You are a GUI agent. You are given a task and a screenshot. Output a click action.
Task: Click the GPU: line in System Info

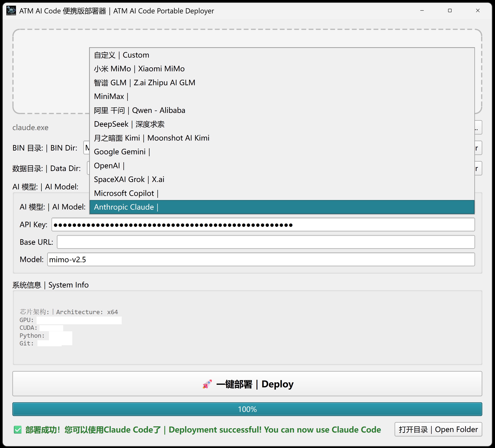pyautogui.click(x=70, y=320)
